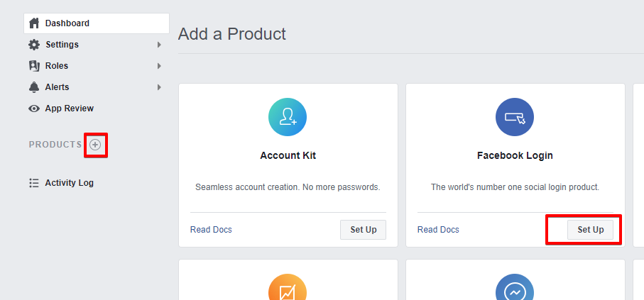
Task: Click Read Docs for Account Kit
Action: 211,229
